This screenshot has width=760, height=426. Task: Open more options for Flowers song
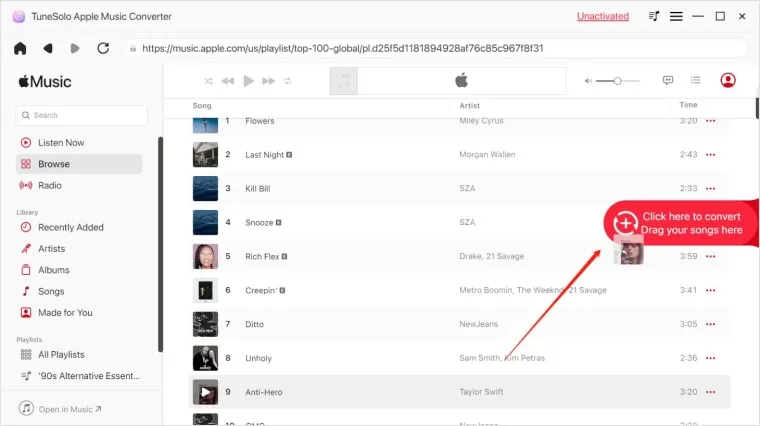[711, 121]
